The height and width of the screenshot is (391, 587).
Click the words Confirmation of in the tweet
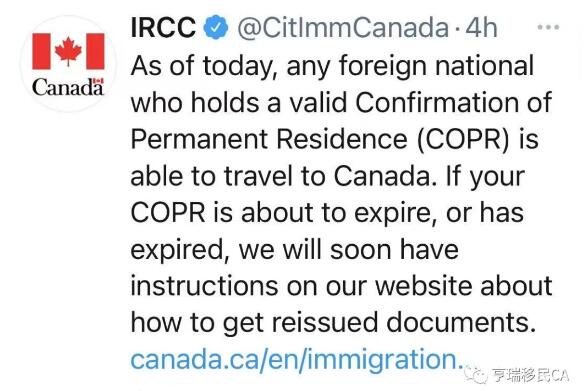coord(454,102)
